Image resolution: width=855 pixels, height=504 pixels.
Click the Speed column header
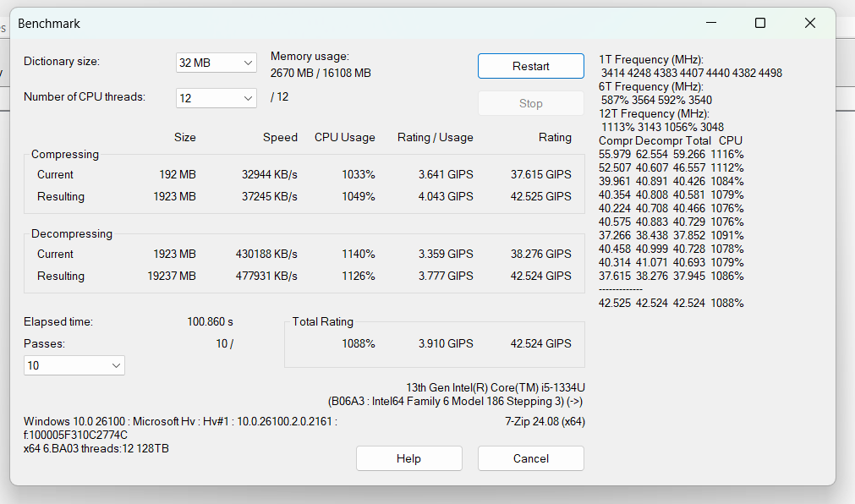280,138
